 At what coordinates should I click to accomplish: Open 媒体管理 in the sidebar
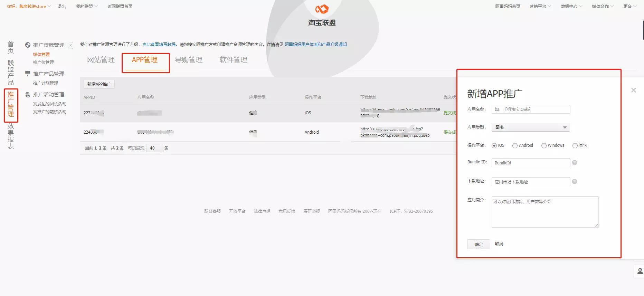point(41,54)
